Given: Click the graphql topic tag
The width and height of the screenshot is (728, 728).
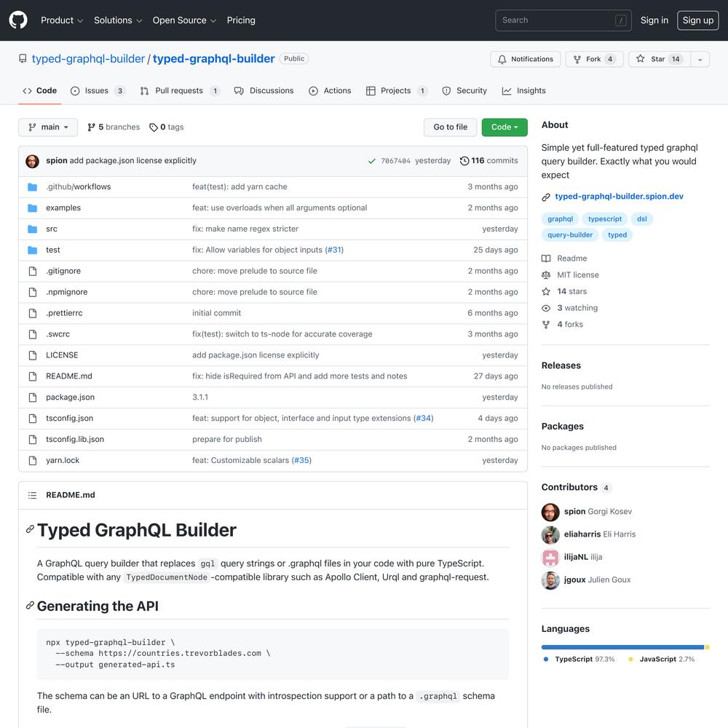Looking at the screenshot, I should point(560,219).
